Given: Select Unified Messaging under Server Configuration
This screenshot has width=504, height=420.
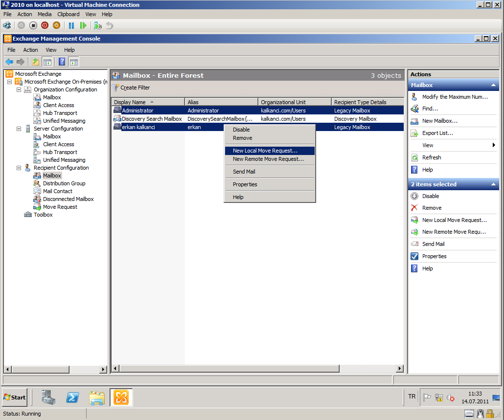Looking at the screenshot, I should [x=64, y=160].
